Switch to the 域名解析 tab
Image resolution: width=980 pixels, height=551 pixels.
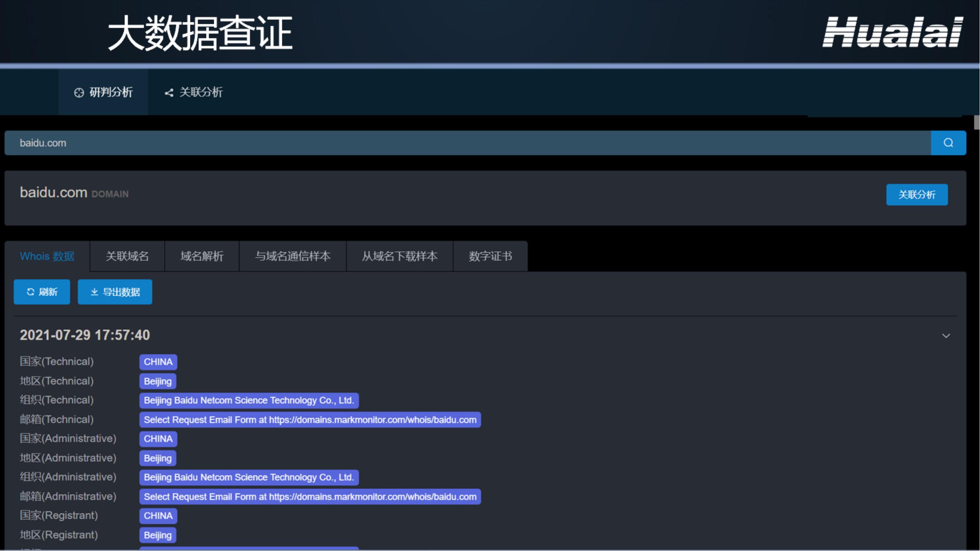pos(202,256)
